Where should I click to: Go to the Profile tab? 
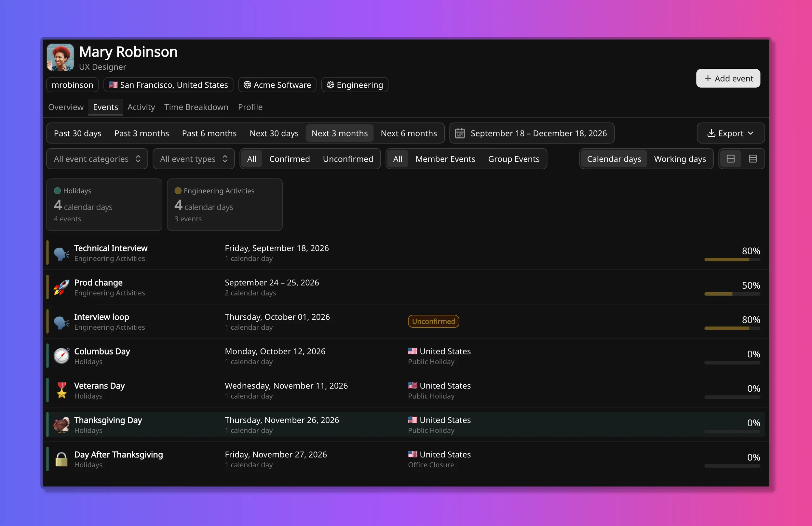250,107
